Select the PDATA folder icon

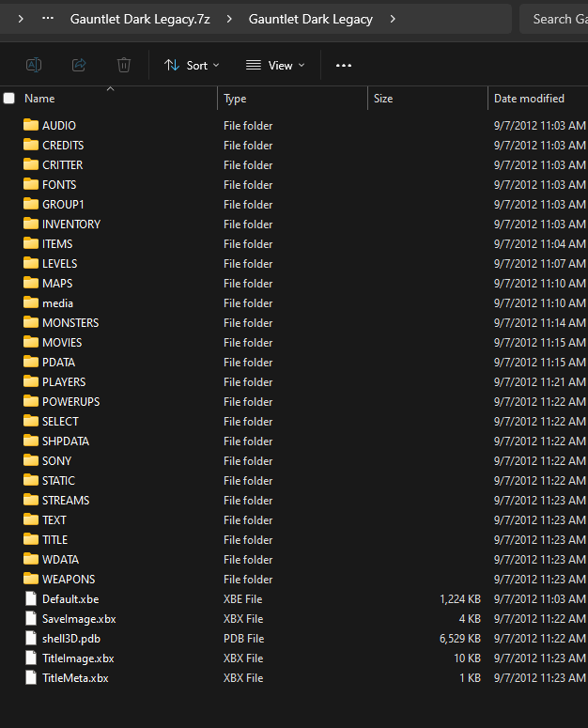[x=31, y=363]
